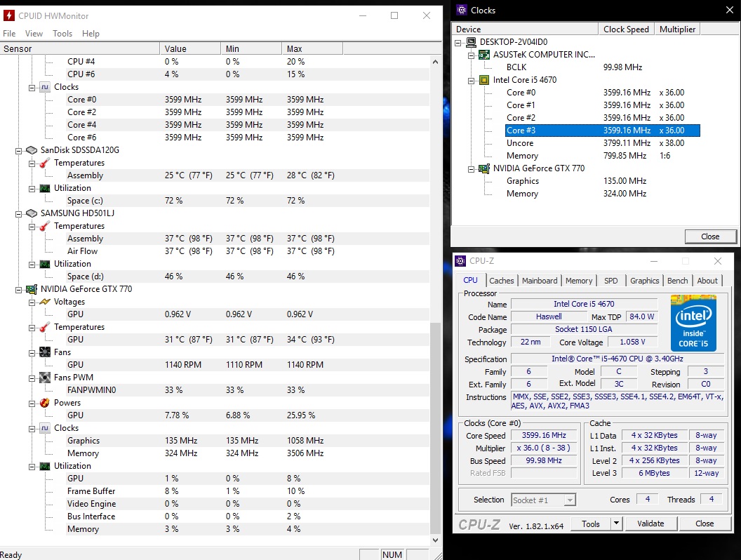Image resolution: width=741 pixels, height=560 pixels.
Task: Click the thermometer icon beside SanDisk Temperatures
Action: coord(45,163)
